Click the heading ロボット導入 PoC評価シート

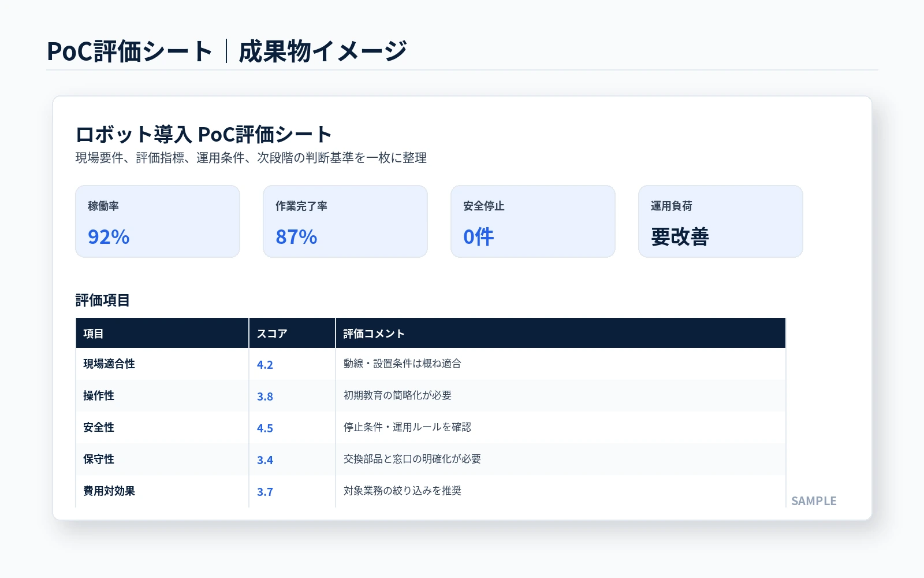tap(203, 135)
